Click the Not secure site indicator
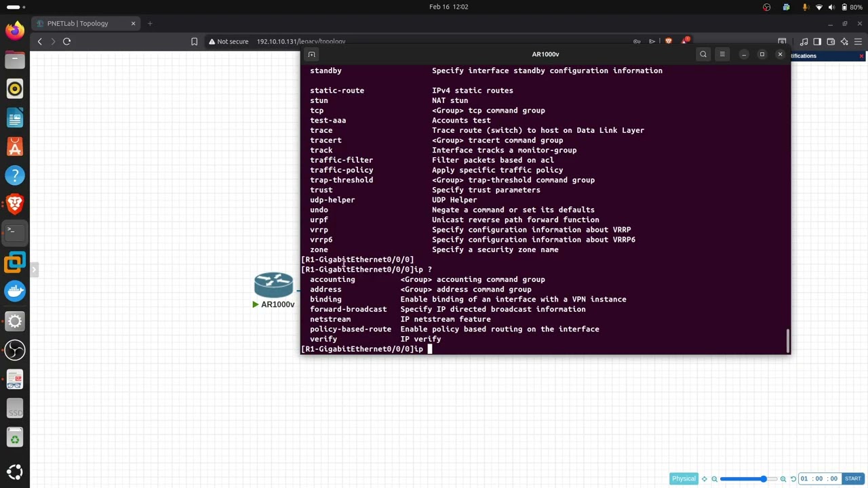 pos(229,41)
